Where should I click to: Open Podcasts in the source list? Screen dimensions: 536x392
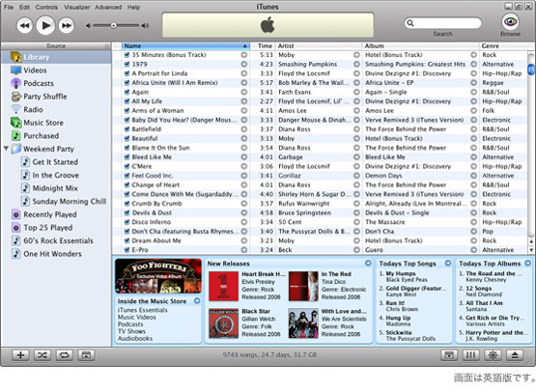coord(56,83)
